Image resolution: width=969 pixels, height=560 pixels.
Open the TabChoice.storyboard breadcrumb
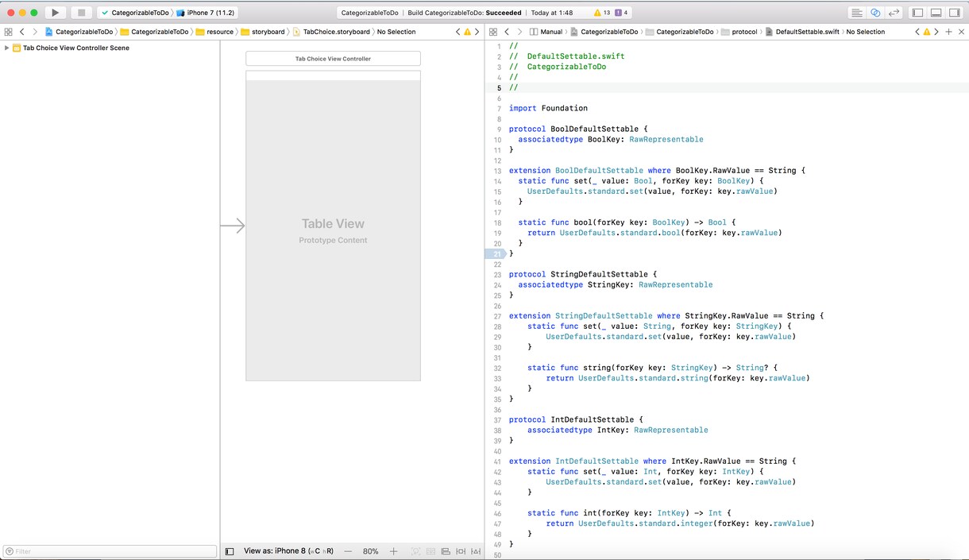tap(331, 32)
